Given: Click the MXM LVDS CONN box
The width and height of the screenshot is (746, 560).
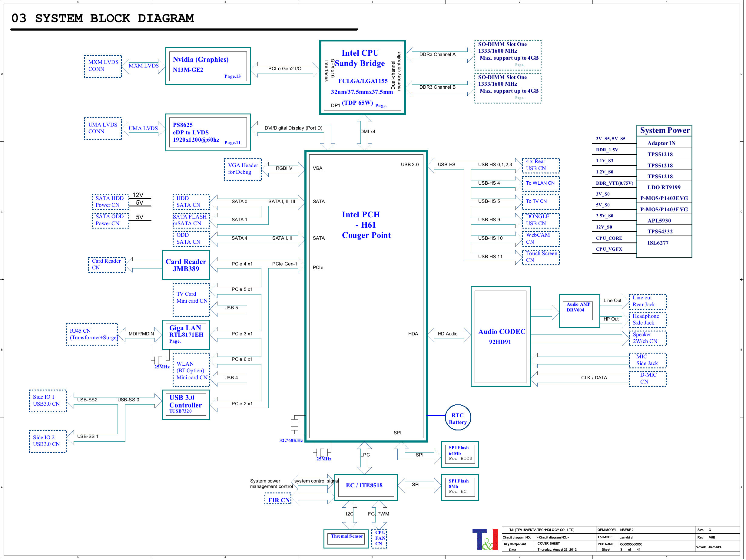Looking at the screenshot, I should (x=103, y=67).
